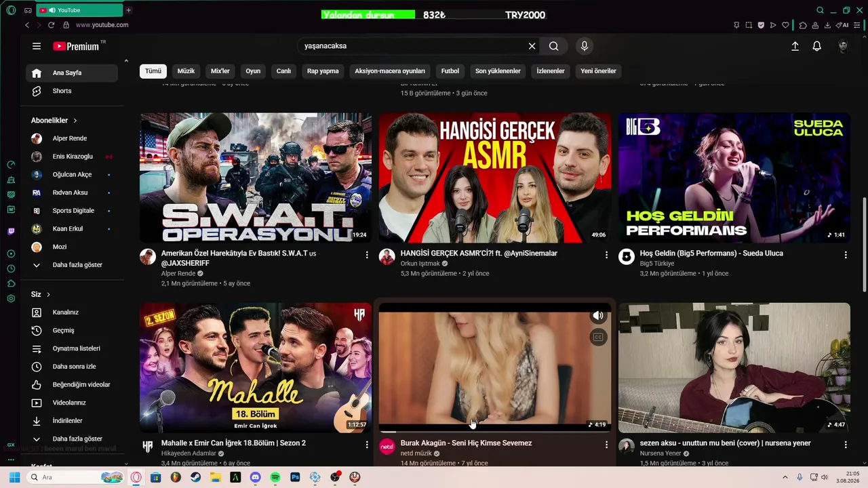
Task: Open a new browser tab with plus
Action: point(129,10)
